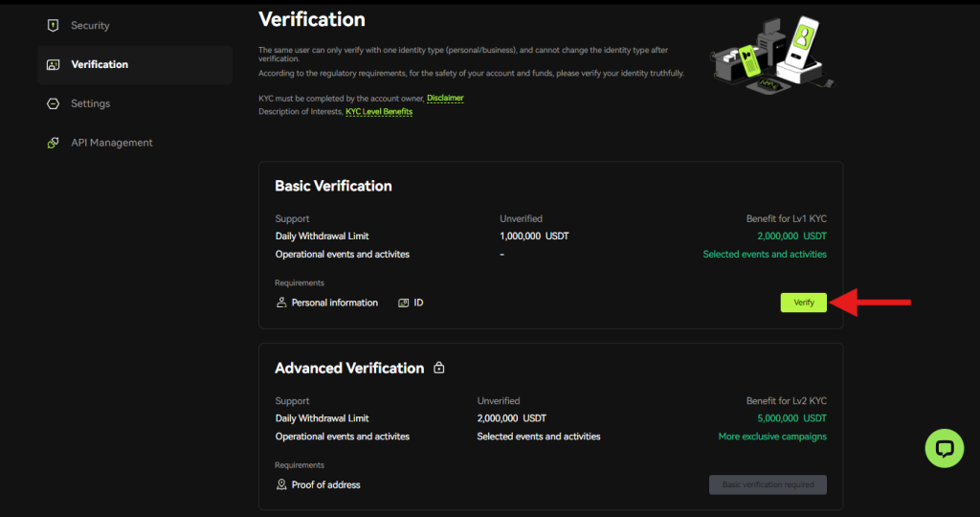Click white 2,000,000 USDT in Advanced Verification
The width and height of the screenshot is (980, 517).
[512, 418]
